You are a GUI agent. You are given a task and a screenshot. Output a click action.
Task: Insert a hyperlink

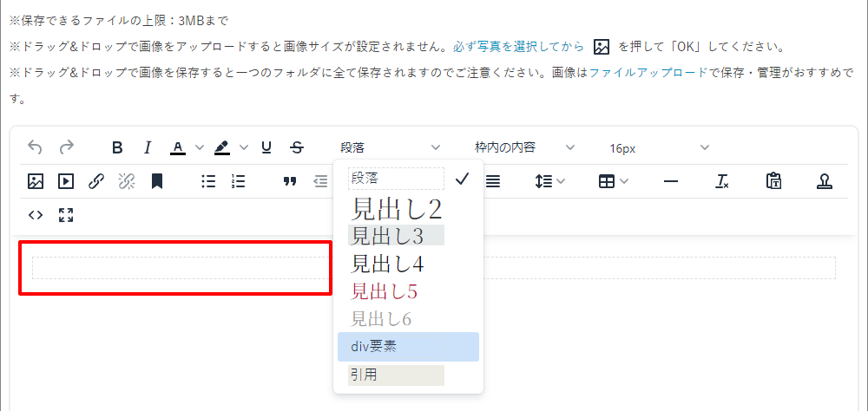point(96,181)
